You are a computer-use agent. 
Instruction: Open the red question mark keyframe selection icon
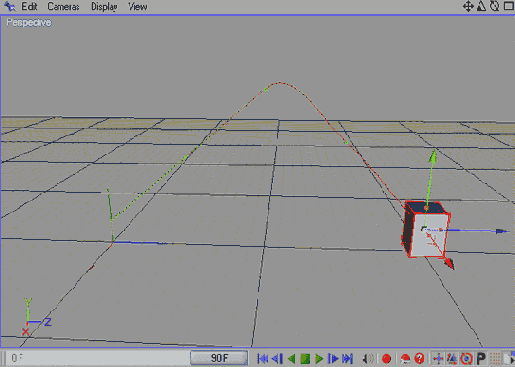(x=419, y=359)
